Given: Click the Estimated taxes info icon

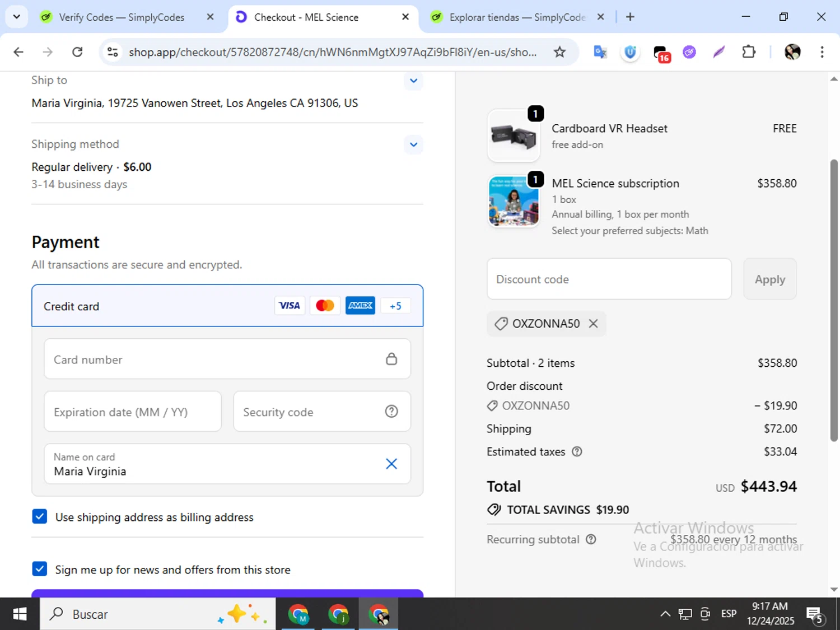Looking at the screenshot, I should [577, 451].
